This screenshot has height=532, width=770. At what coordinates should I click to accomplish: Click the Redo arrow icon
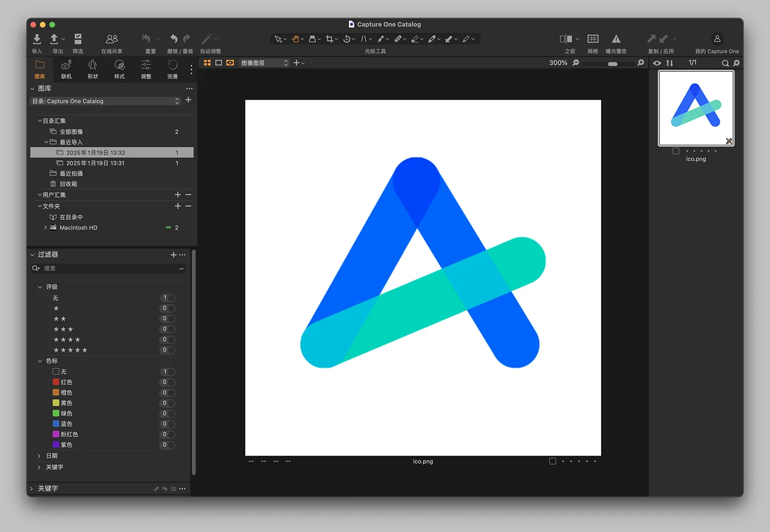pyautogui.click(x=187, y=39)
